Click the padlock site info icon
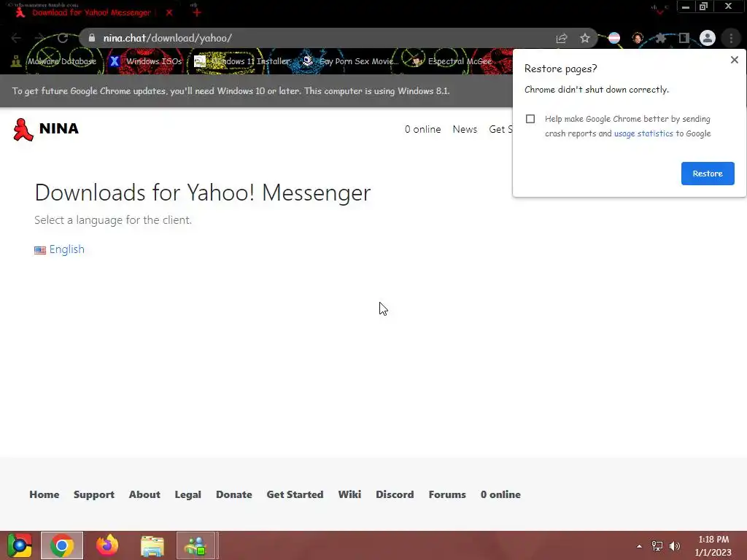This screenshot has height=560, width=747. [91, 38]
